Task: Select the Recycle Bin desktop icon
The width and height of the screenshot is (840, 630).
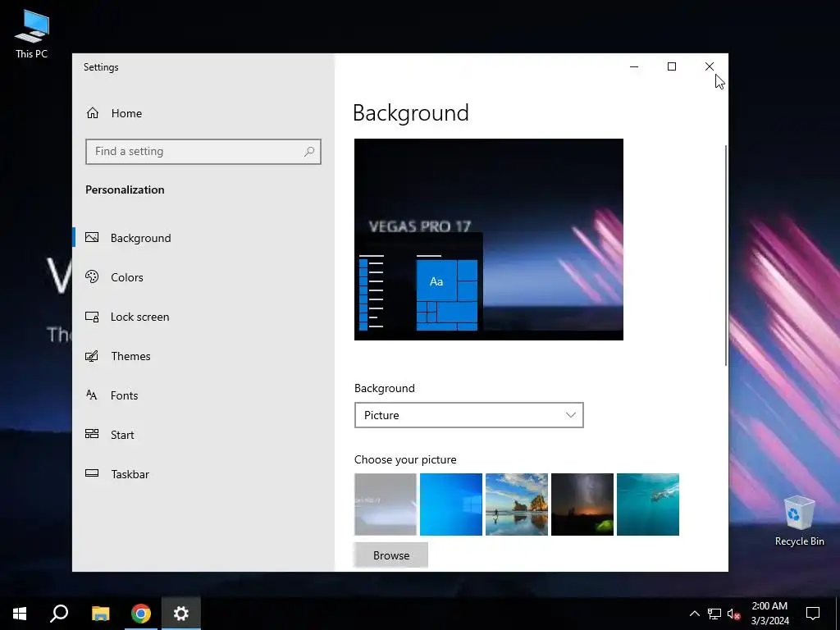Action: [x=799, y=521]
